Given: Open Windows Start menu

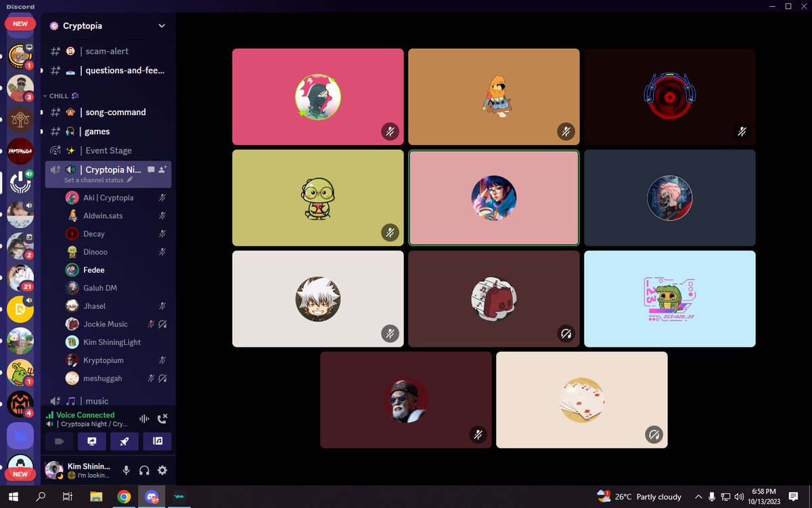Looking at the screenshot, I should [14, 496].
